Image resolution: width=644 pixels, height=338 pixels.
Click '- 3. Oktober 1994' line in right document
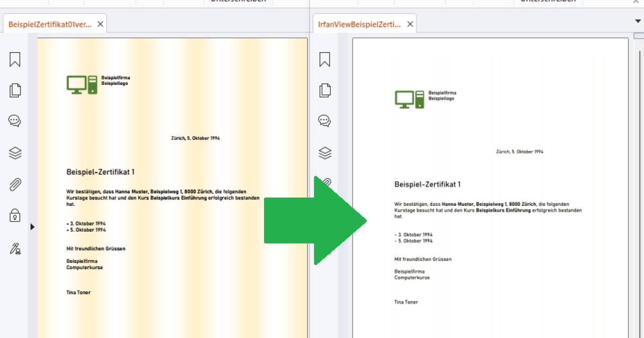[x=413, y=235]
